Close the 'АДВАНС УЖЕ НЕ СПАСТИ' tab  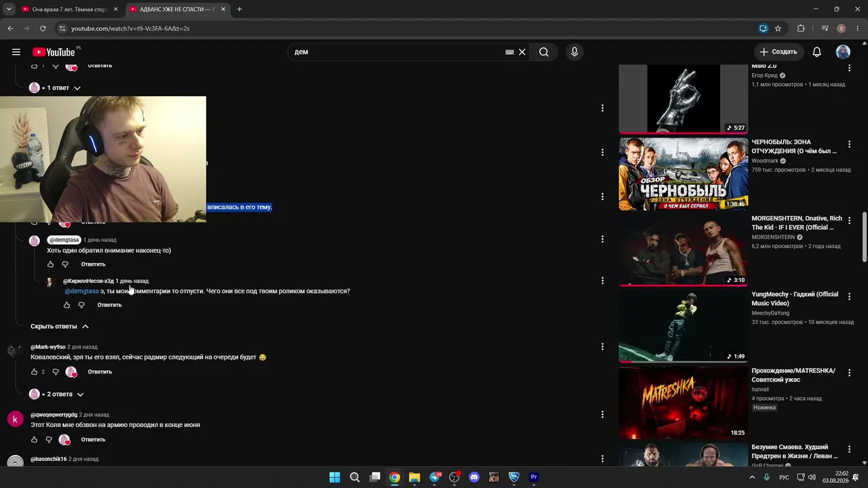224,9
